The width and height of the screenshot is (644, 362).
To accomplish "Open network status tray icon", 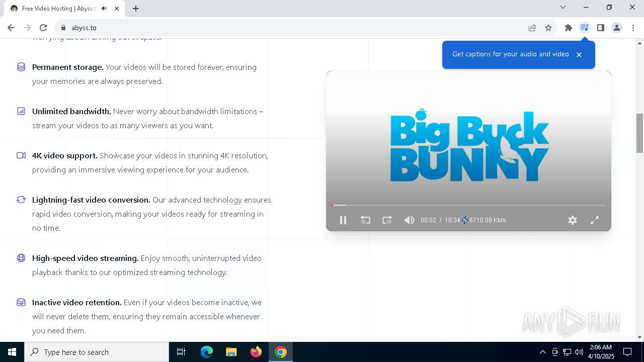I will (x=567, y=352).
